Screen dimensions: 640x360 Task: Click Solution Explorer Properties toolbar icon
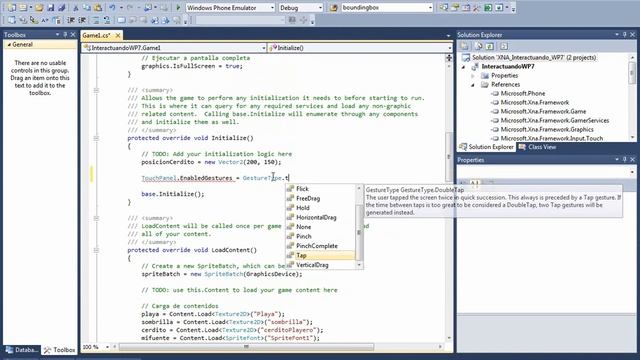[464, 46]
